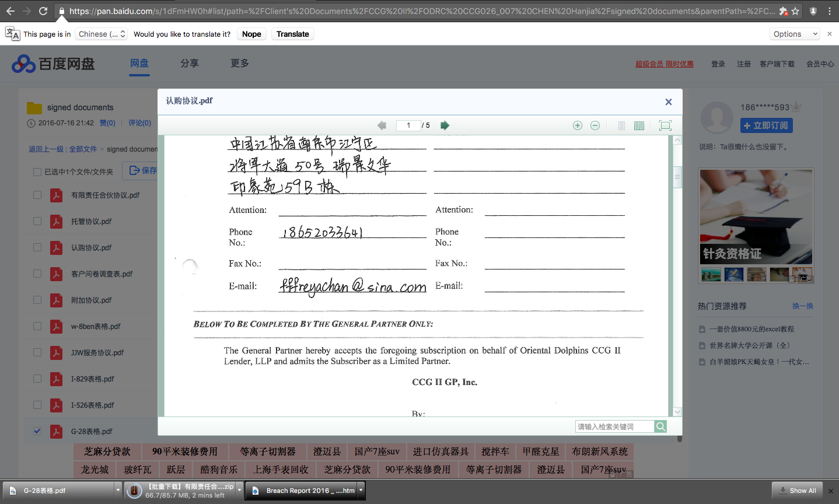
Task: Click the 超级会员 限时优惠 link
Action: (x=665, y=64)
